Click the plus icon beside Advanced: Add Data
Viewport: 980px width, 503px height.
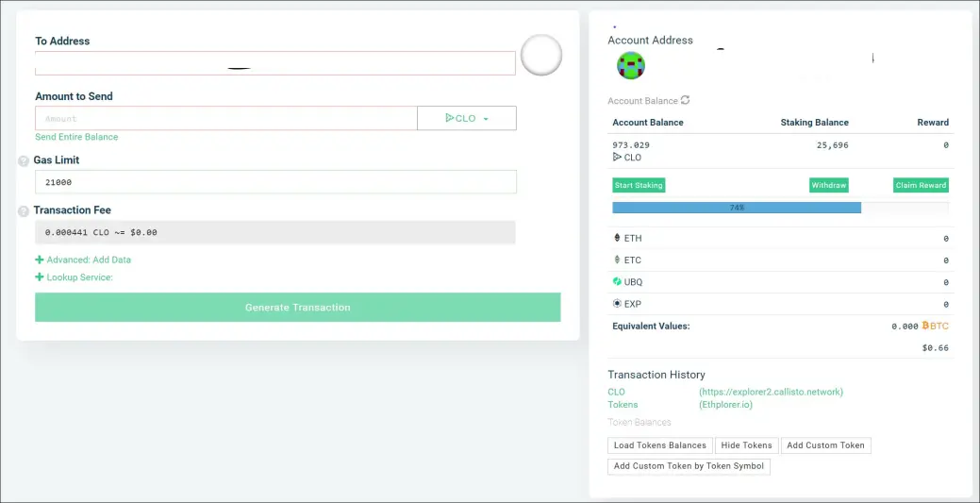coord(40,260)
